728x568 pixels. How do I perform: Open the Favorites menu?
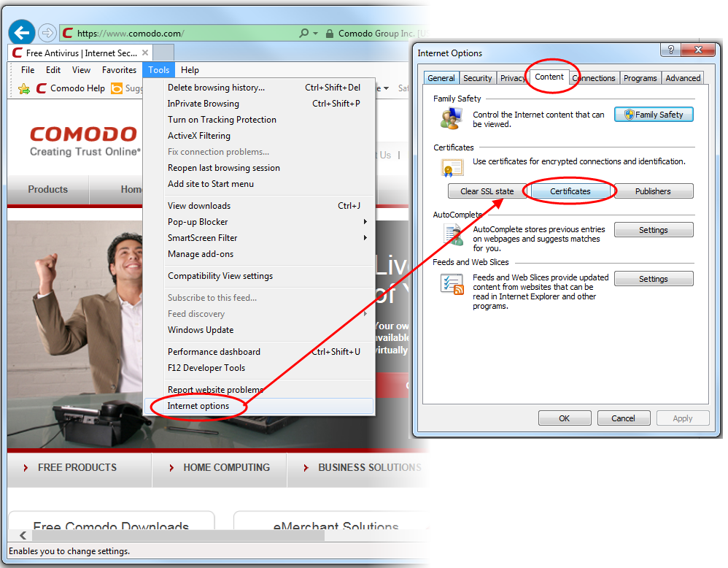click(120, 70)
